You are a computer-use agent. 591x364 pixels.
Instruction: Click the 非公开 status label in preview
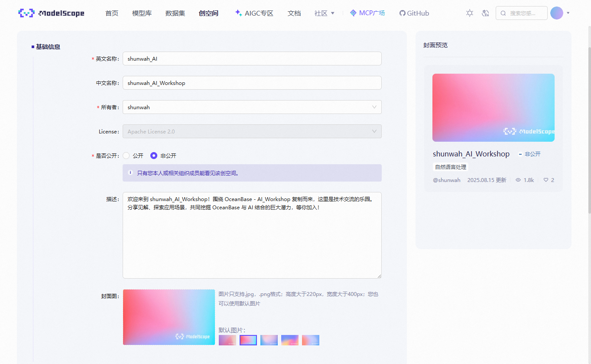tap(533, 154)
